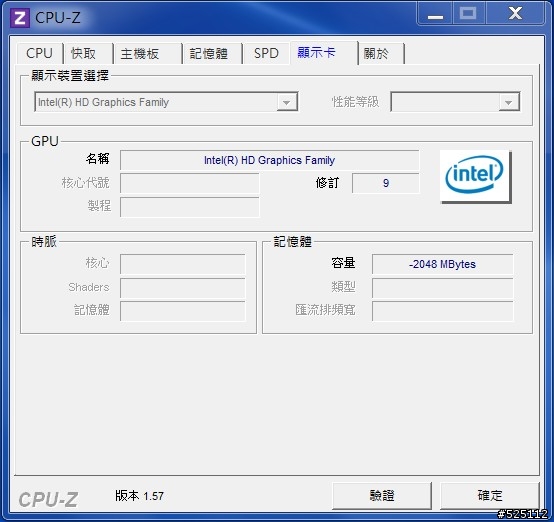Click the 版本 1.57 version text
The height and width of the screenshot is (522, 554).
point(140,496)
